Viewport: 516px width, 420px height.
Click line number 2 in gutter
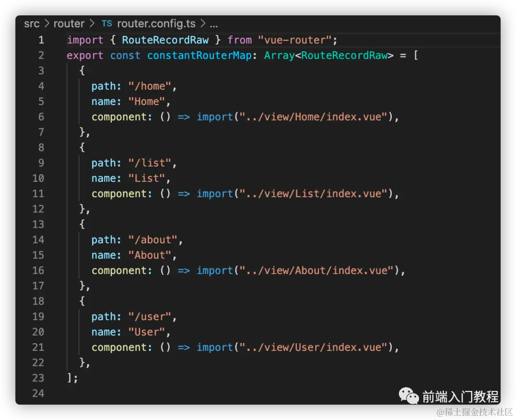point(41,55)
